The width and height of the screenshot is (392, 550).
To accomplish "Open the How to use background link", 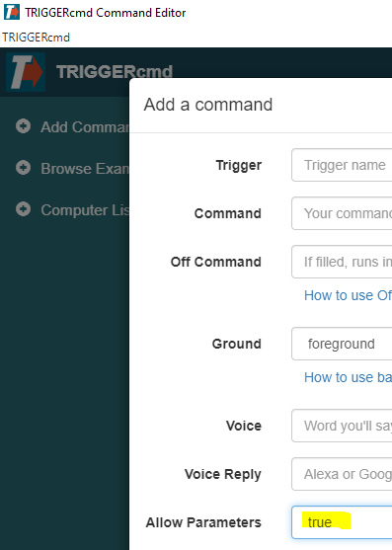I will pyautogui.click(x=348, y=377).
